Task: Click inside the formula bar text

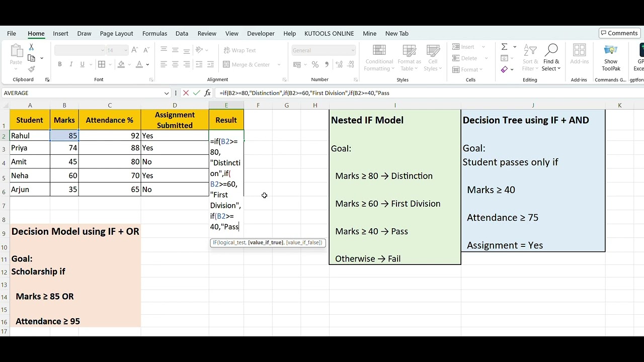Action: (x=304, y=93)
